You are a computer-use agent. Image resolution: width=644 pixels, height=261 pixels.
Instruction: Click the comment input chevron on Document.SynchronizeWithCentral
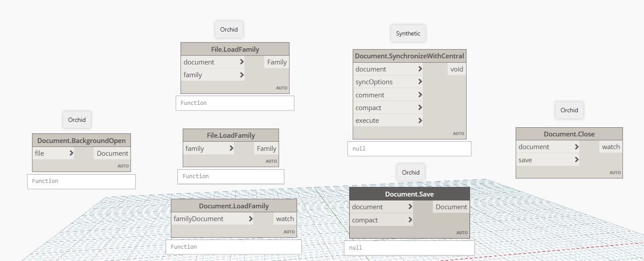419,94
